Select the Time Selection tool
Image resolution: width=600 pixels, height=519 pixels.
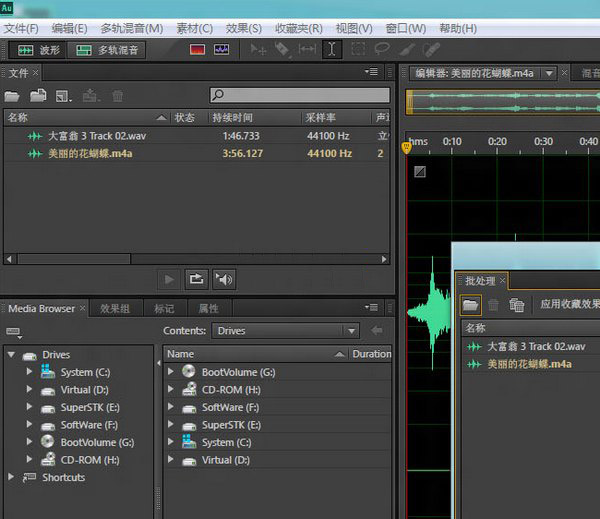click(x=331, y=49)
